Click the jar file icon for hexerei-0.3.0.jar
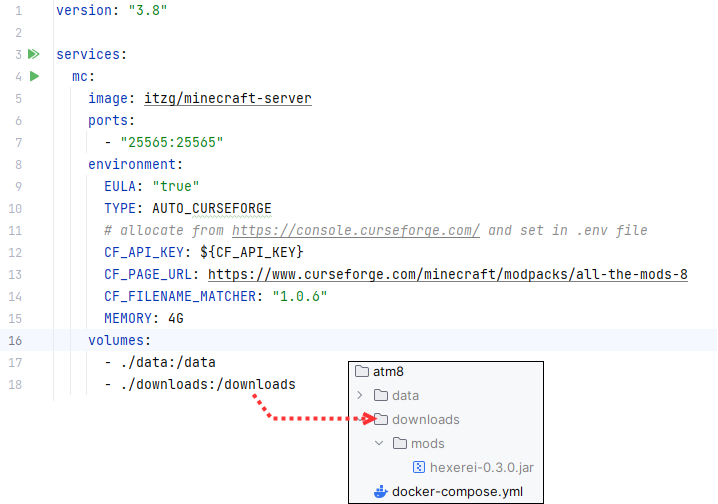Viewport: 718px width, 504px height. point(419,467)
